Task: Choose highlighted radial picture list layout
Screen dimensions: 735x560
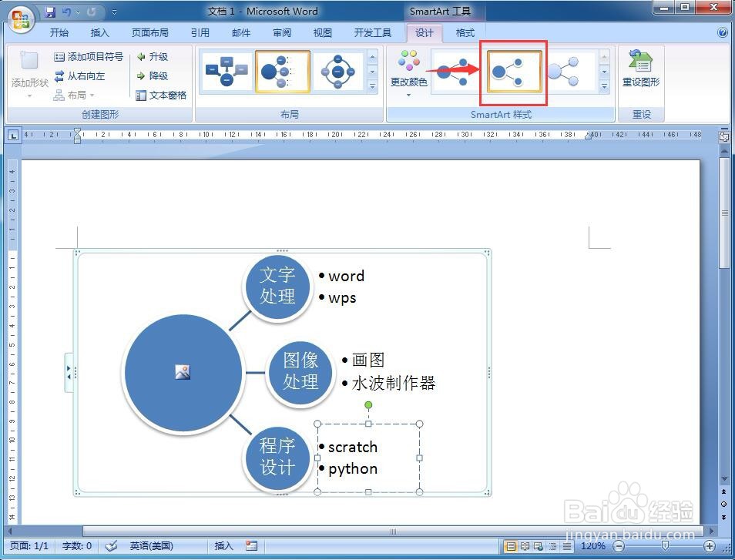Action: click(282, 72)
